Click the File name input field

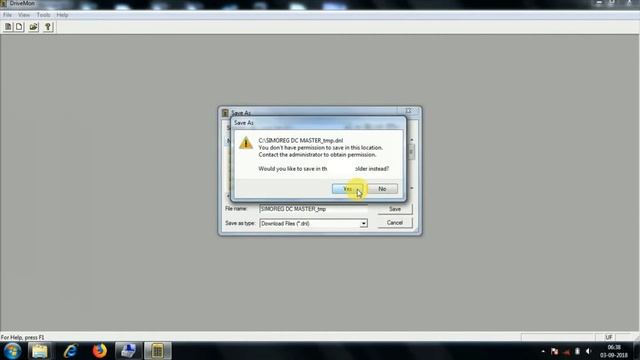(x=313, y=209)
